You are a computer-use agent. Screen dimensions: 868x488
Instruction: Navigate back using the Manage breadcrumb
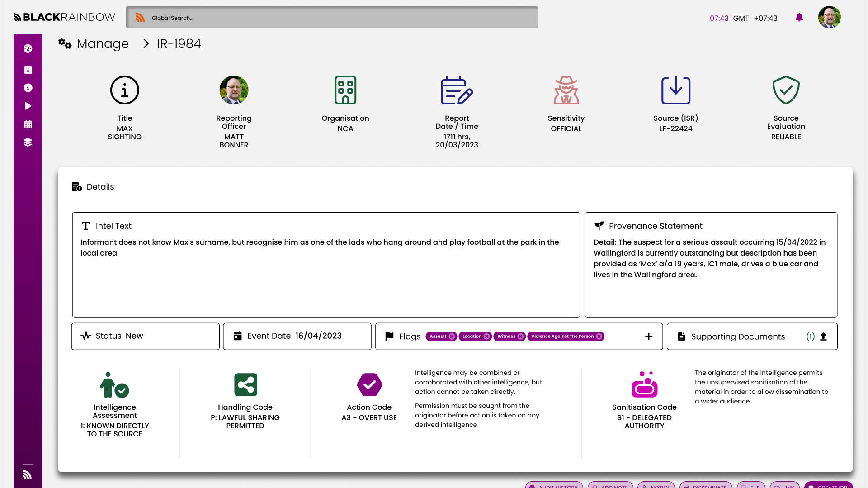[103, 44]
